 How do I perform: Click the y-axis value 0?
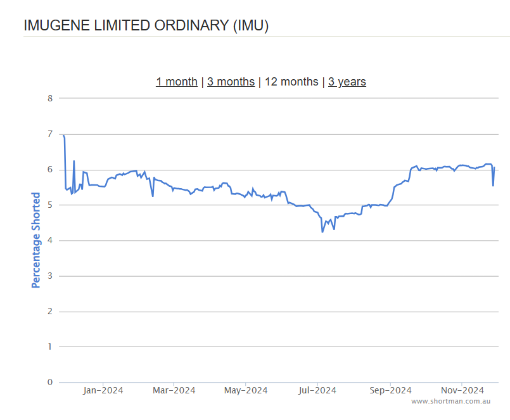pos(50,382)
